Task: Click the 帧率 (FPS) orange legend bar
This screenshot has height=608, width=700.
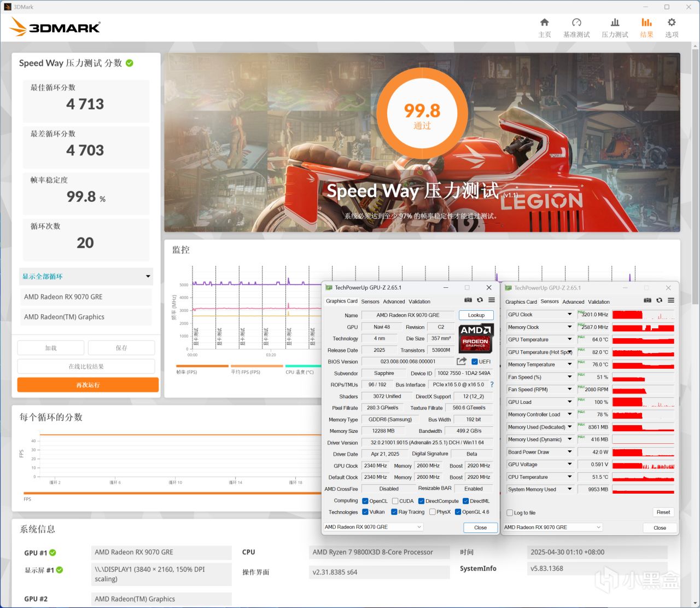Action: (202, 366)
